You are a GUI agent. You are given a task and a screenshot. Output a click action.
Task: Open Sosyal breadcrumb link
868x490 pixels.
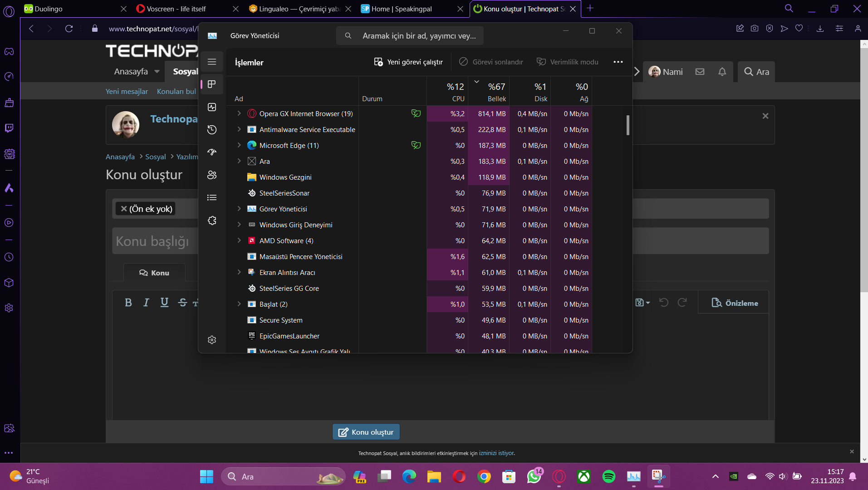tap(156, 157)
